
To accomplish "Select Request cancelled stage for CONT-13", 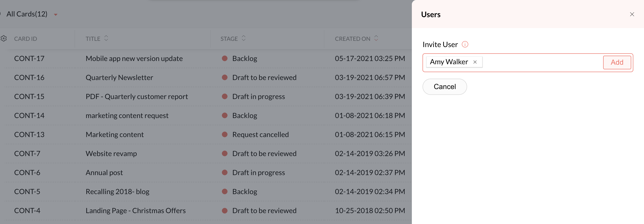I will tap(260, 134).
